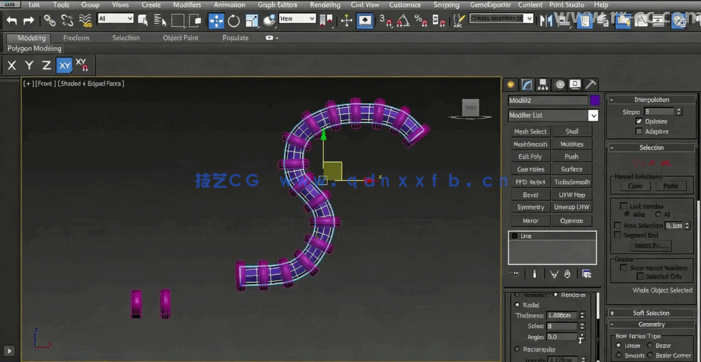This screenshot has height=362, width=701.
Task: Enable the Adaptive checkbox
Action: (x=639, y=131)
